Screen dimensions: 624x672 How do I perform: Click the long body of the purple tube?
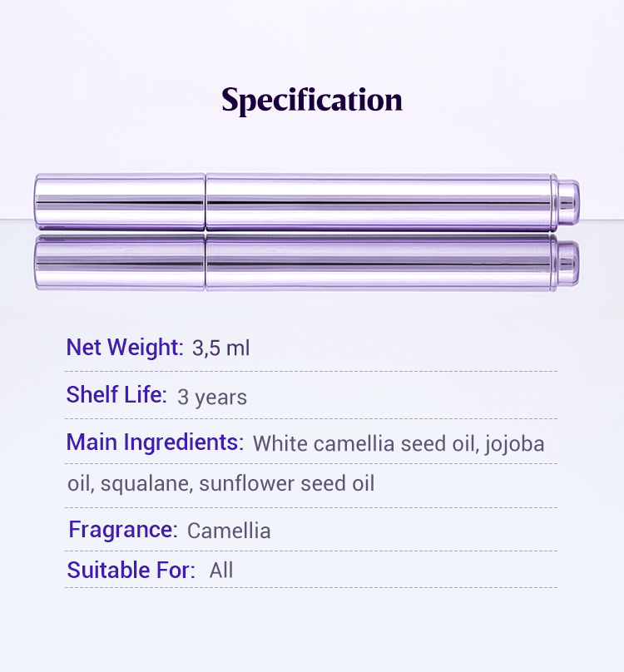[380, 202]
